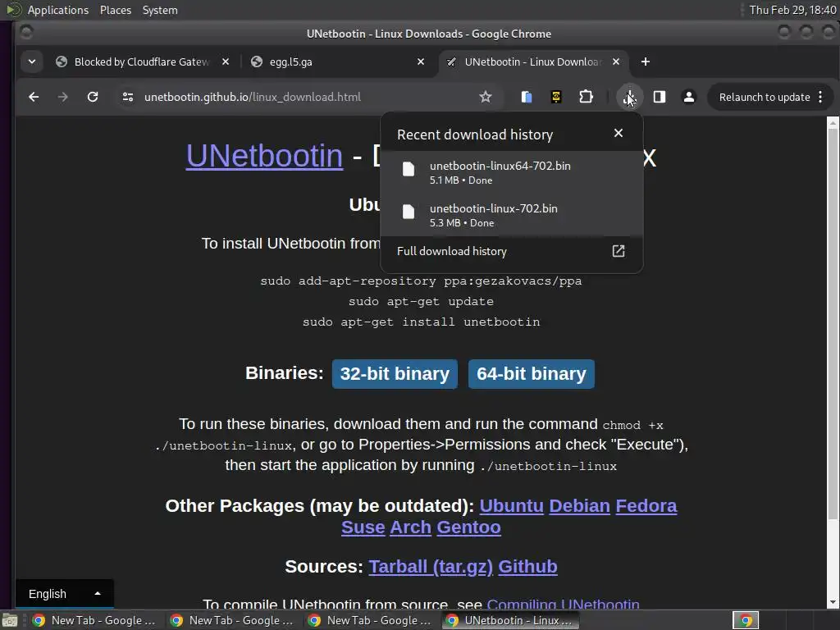
Task: Bookmark this page with the star
Action: [x=486, y=97]
